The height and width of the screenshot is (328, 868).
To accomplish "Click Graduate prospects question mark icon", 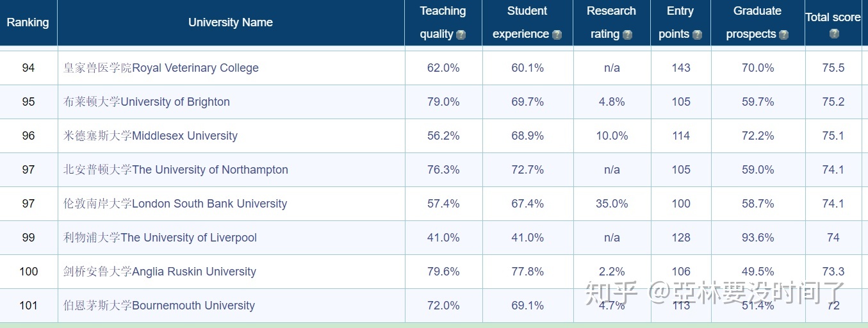I will tap(783, 35).
